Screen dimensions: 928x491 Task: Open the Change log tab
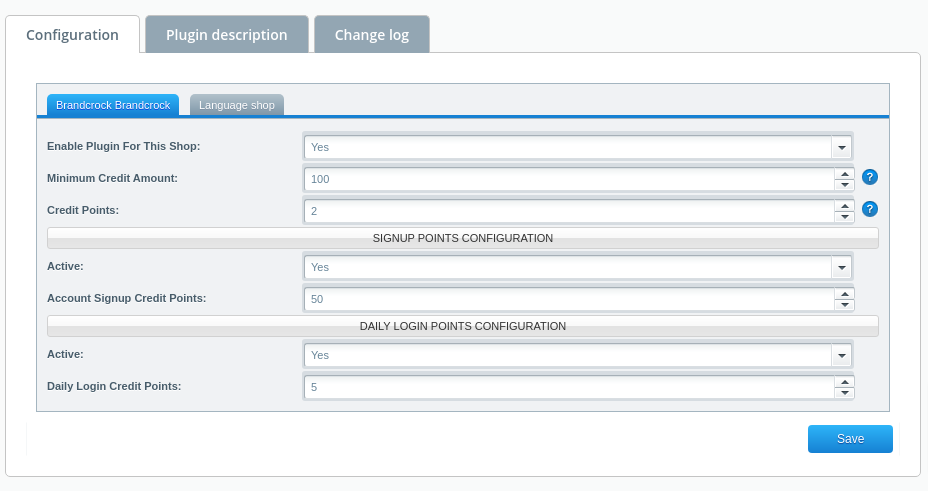[372, 35]
